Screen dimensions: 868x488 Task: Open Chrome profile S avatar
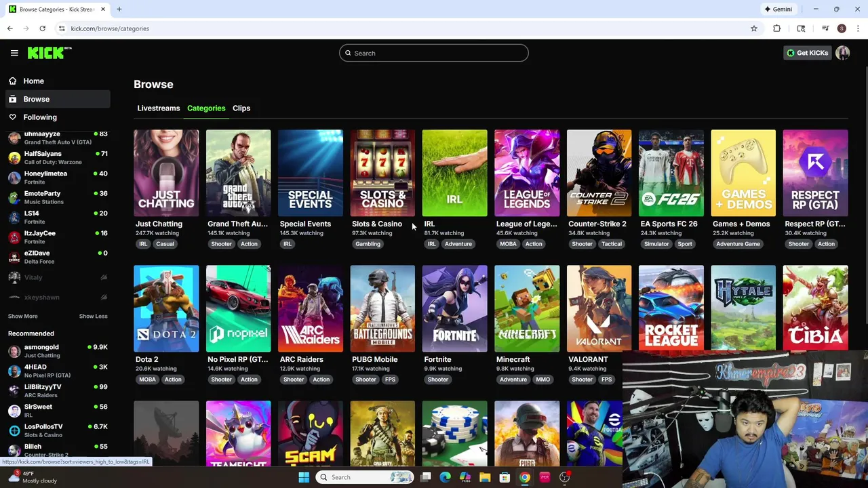point(842,28)
